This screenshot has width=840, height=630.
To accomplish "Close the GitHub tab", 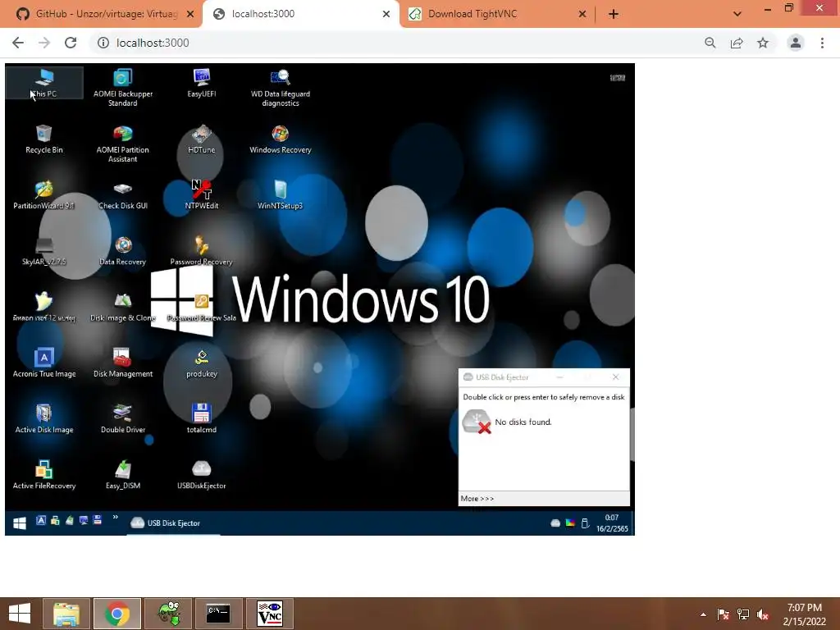I will click(190, 15).
